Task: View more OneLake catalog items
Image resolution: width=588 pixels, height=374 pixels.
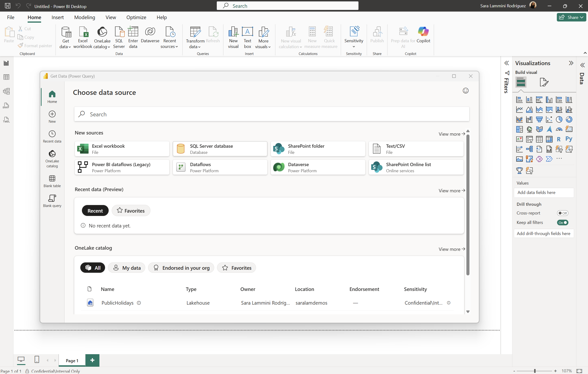Action: pos(452,249)
